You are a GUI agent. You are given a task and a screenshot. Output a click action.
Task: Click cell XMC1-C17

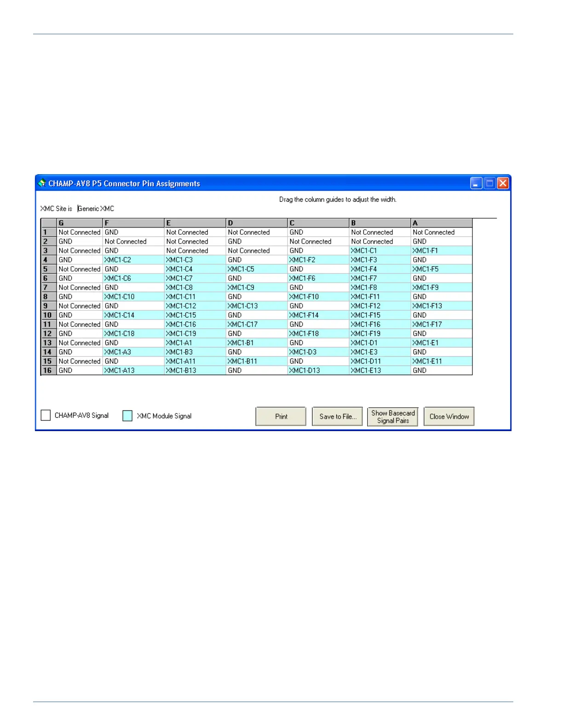coord(257,324)
